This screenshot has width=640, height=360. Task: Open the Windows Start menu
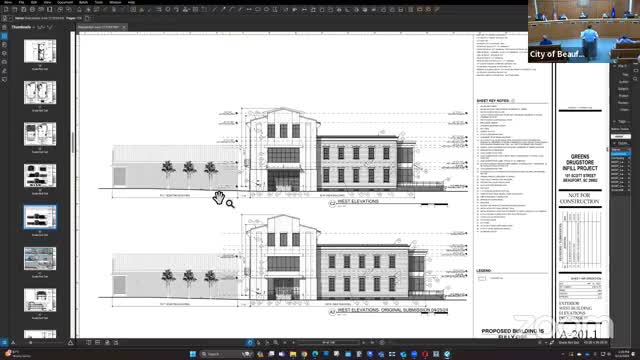pyautogui.click(x=193, y=354)
